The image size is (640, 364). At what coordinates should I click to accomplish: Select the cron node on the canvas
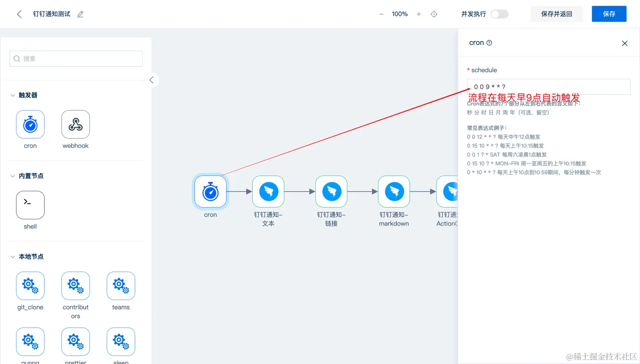point(210,192)
